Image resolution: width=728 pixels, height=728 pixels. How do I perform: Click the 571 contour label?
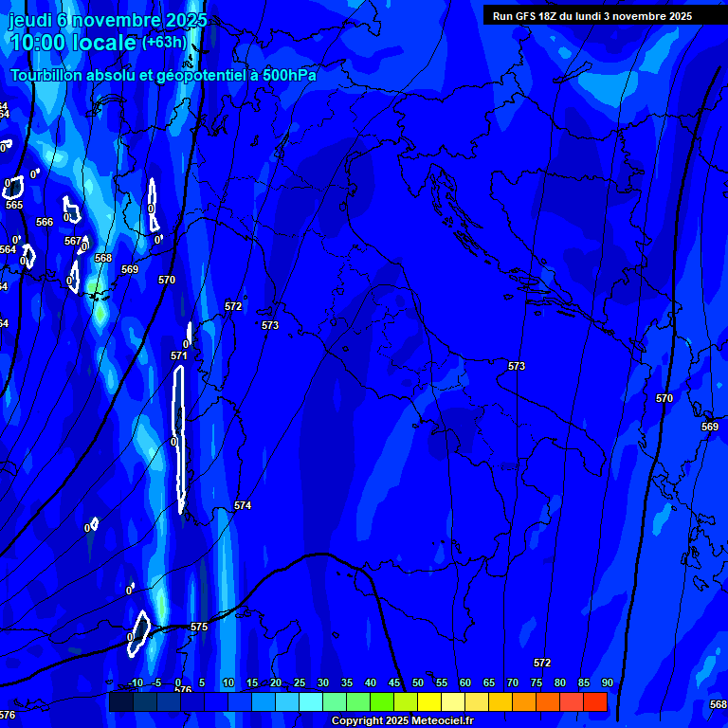tap(179, 355)
